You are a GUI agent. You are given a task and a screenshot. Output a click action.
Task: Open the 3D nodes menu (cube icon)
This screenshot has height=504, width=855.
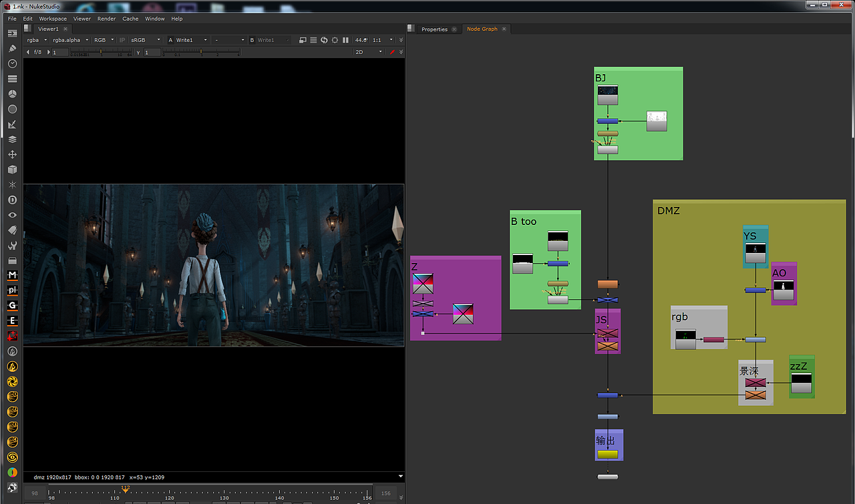pyautogui.click(x=12, y=170)
